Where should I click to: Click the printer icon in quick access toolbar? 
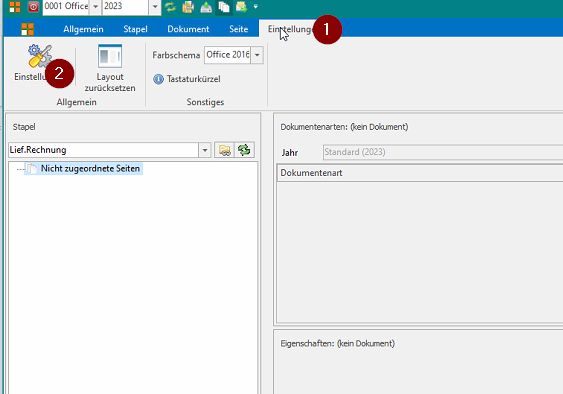point(188,7)
